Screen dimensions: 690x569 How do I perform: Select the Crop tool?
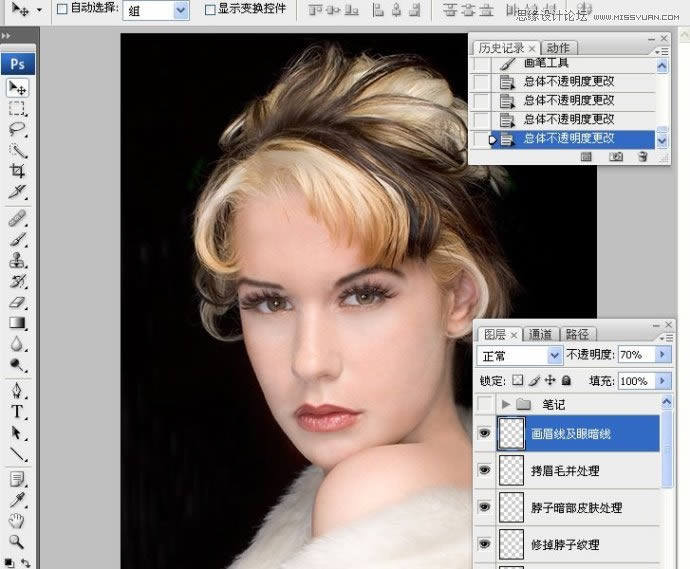pyautogui.click(x=18, y=170)
